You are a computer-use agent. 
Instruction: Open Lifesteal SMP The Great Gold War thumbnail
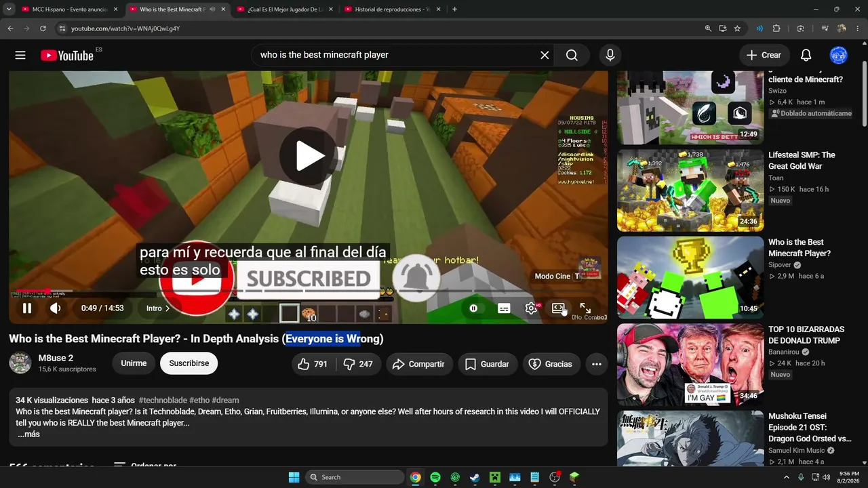coord(690,190)
